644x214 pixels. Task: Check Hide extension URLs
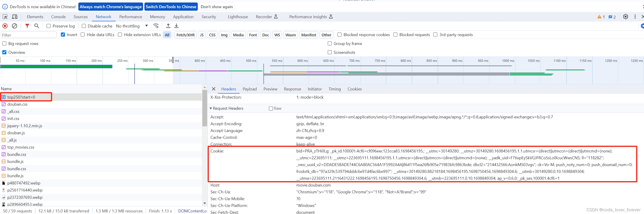pos(120,35)
